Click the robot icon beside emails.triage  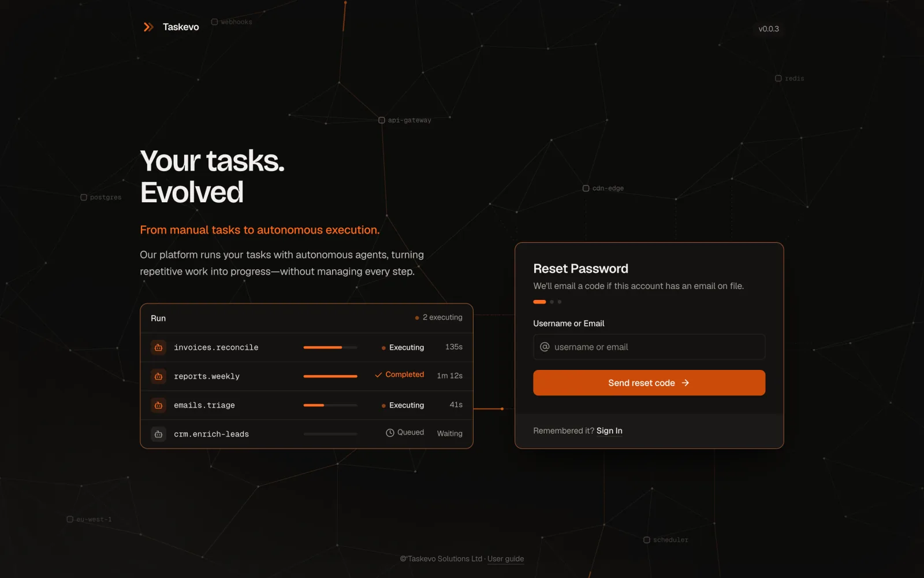point(158,405)
